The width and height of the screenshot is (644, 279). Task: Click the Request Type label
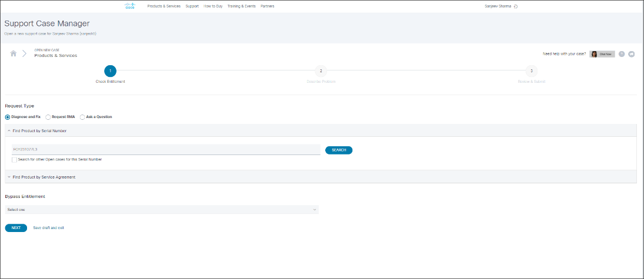tap(19, 106)
